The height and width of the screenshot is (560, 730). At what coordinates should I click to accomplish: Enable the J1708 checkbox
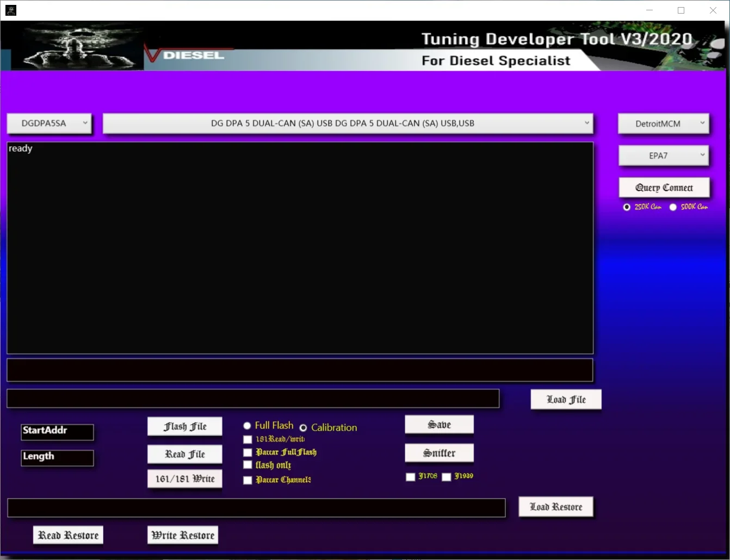click(410, 477)
